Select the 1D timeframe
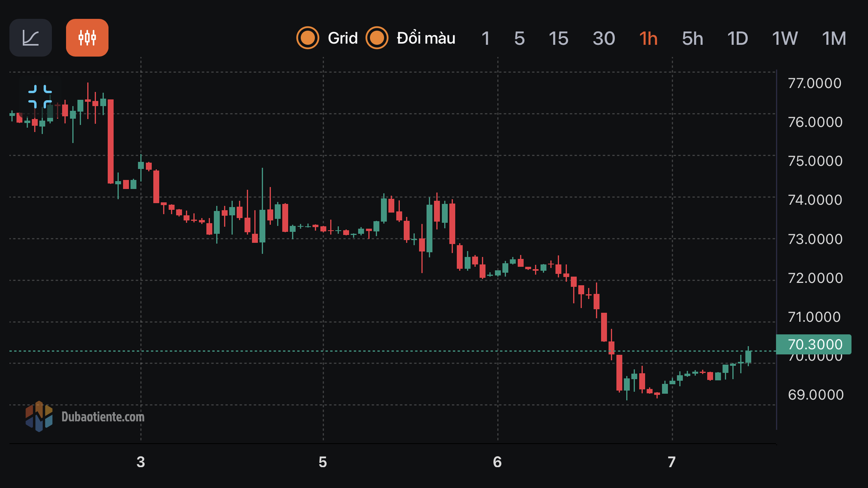 tap(737, 38)
